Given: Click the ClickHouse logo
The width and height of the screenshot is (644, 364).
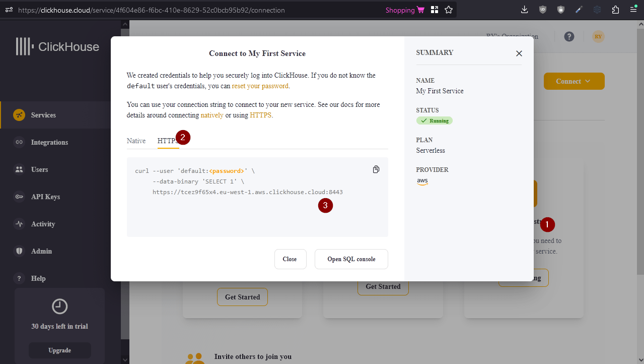Looking at the screenshot, I should (x=57, y=46).
